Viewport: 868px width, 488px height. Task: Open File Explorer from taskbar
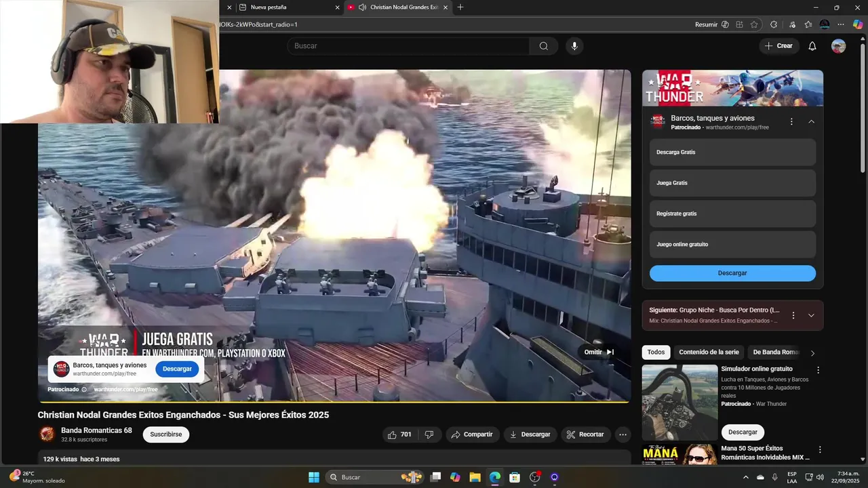tap(475, 477)
